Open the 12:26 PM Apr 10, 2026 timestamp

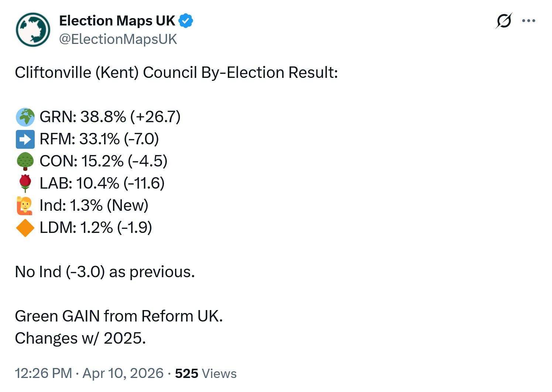89,373
